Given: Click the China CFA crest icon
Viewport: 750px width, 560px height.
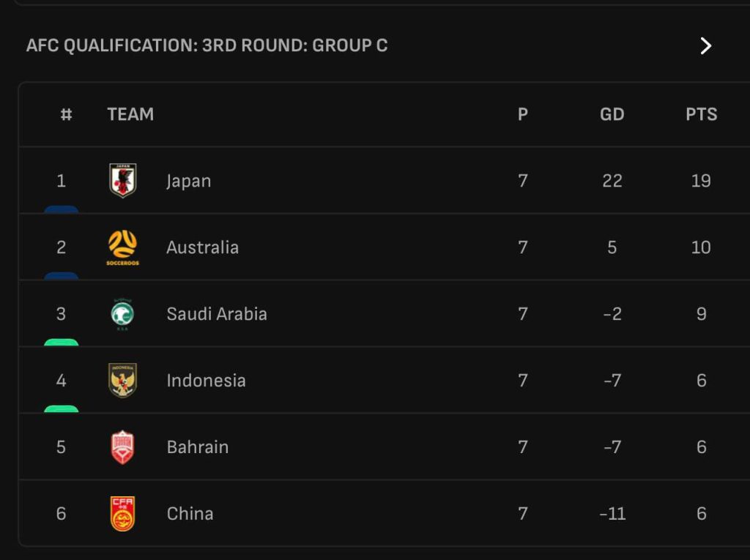Looking at the screenshot, I should pos(122,514).
